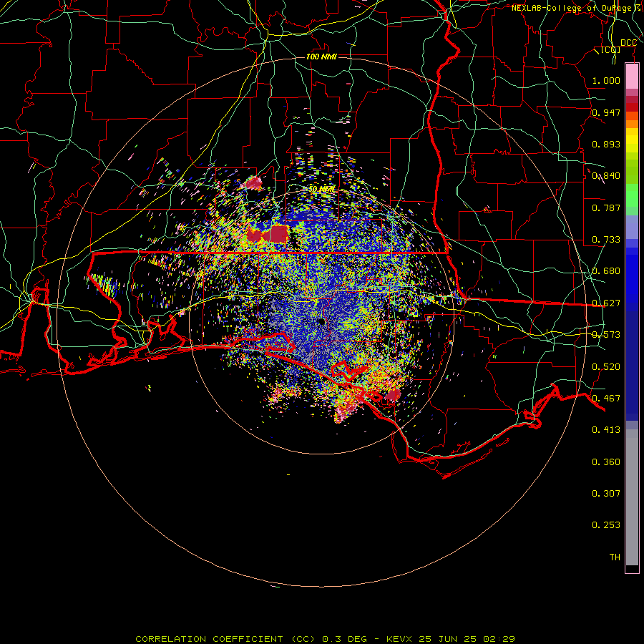
Task: Click the CORRELATION COEFFICIENT (CC) caption text
Action: 227,639
